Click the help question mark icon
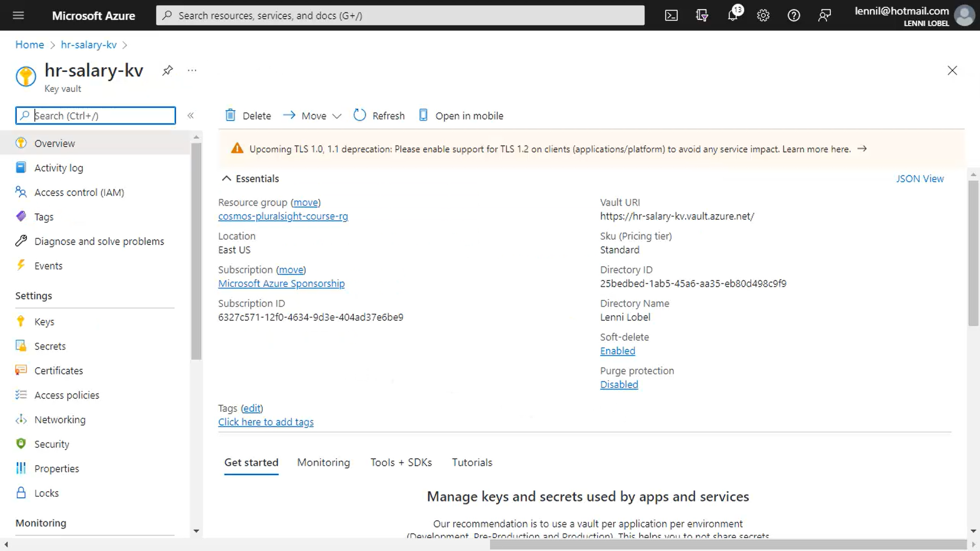This screenshot has height=551, width=980. pyautogui.click(x=794, y=15)
